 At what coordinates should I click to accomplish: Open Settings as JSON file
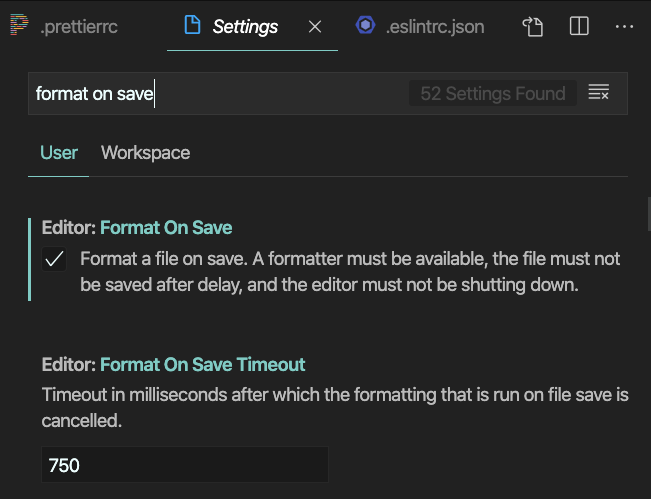[x=533, y=27]
